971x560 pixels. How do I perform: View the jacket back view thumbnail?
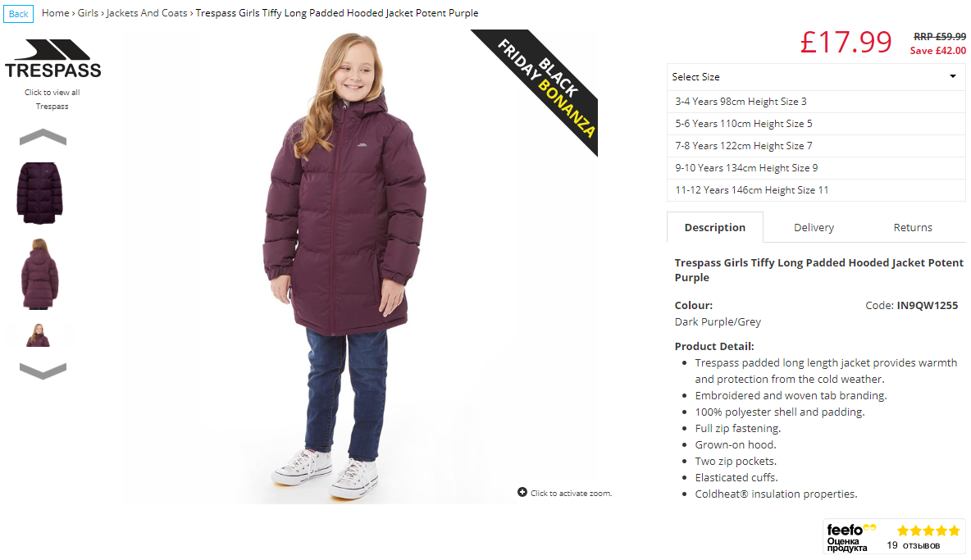coord(39,274)
